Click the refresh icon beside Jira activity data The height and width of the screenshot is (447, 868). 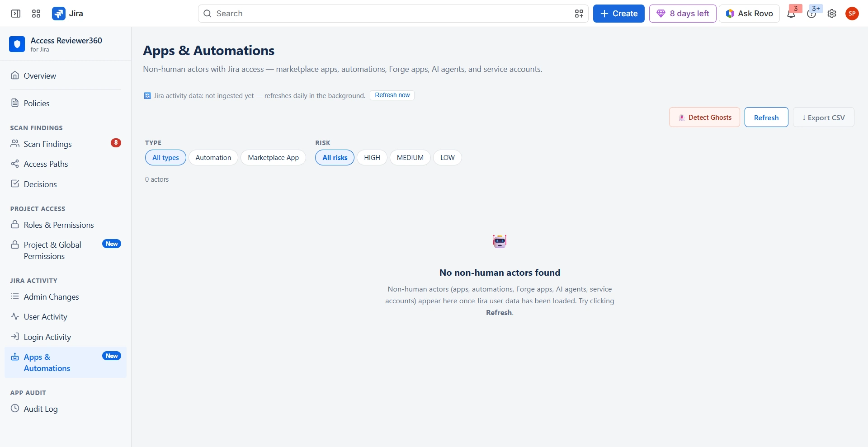pyautogui.click(x=147, y=95)
